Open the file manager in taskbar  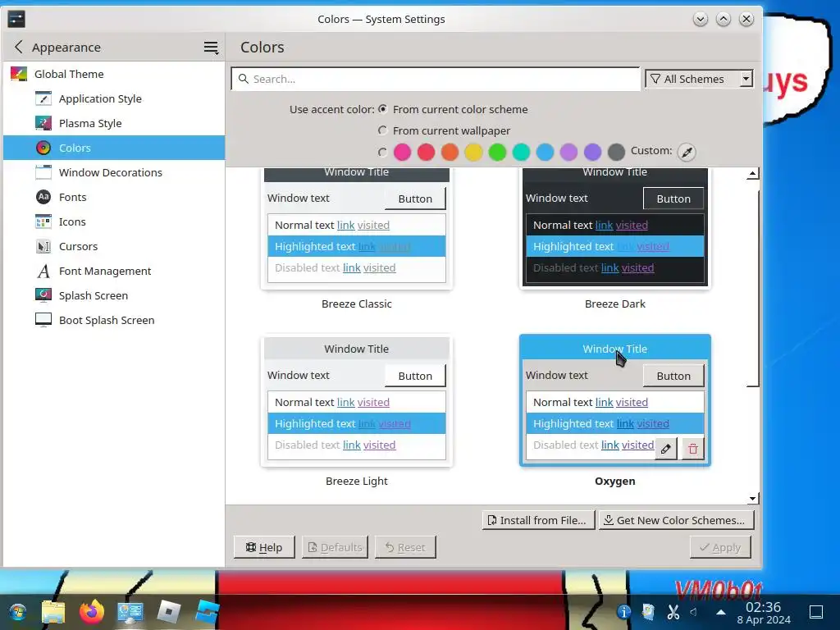click(x=53, y=612)
